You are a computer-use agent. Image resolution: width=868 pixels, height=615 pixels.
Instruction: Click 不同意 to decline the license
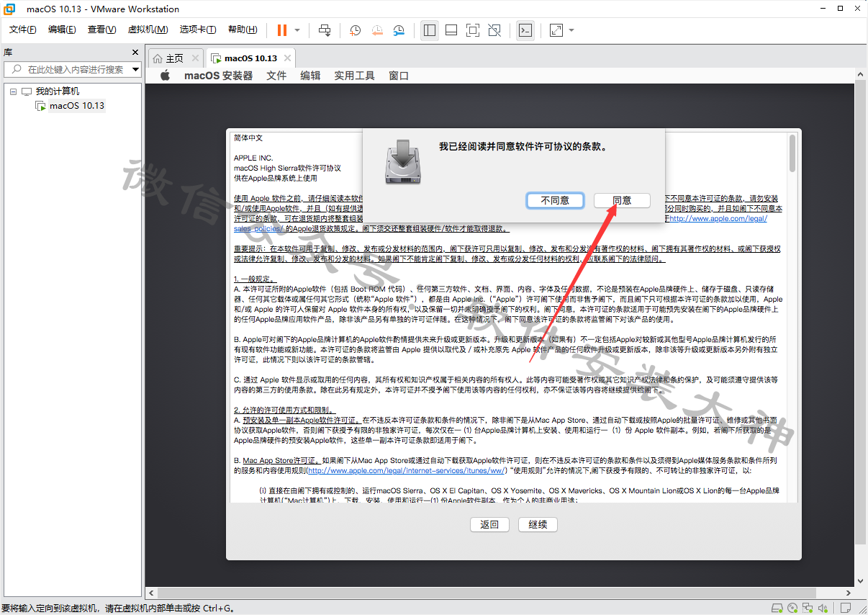coord(555,200)
